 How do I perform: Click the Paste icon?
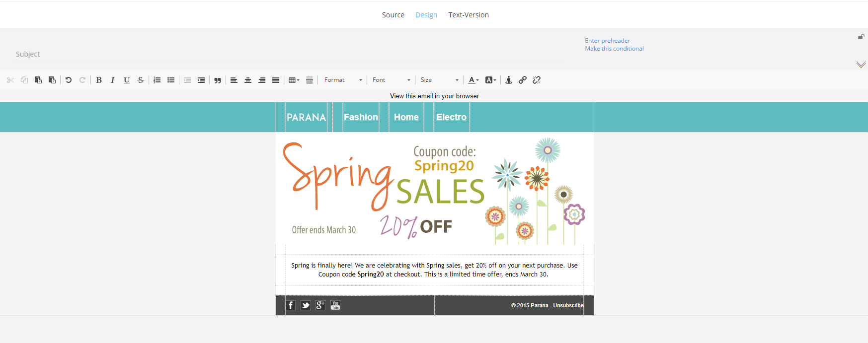[38, 80]
